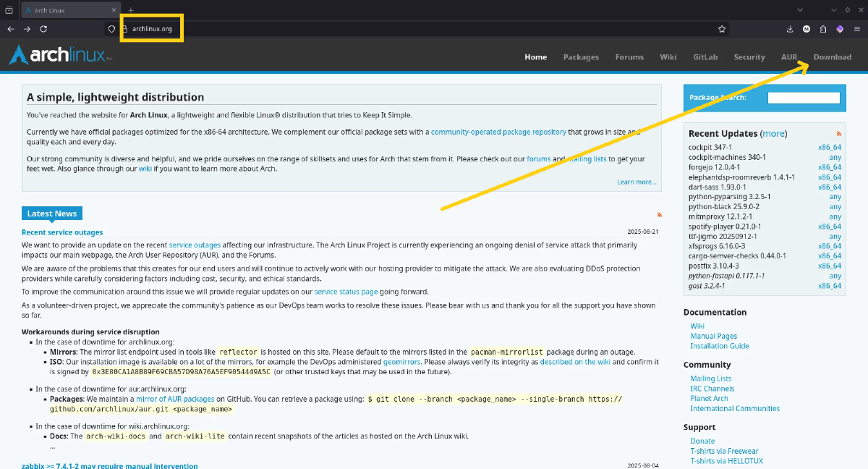Viewport: 868px width, 469px height.
Task: Click the browser back arrow
Action: [10, 29]
